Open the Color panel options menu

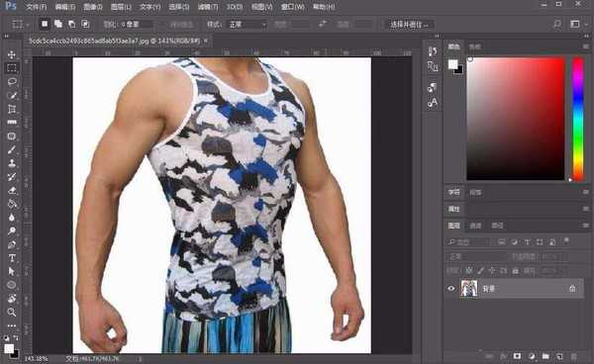(x=586, y=46)
